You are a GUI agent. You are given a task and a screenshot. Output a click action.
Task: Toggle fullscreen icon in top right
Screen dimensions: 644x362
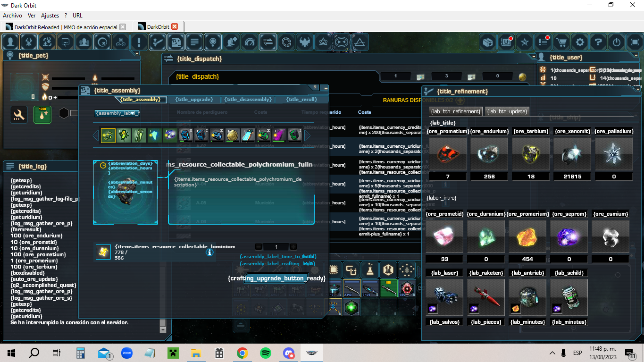(635, 42)
